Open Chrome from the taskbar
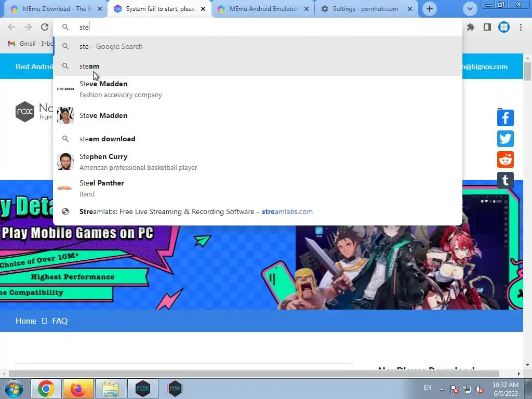 point(46,389)
